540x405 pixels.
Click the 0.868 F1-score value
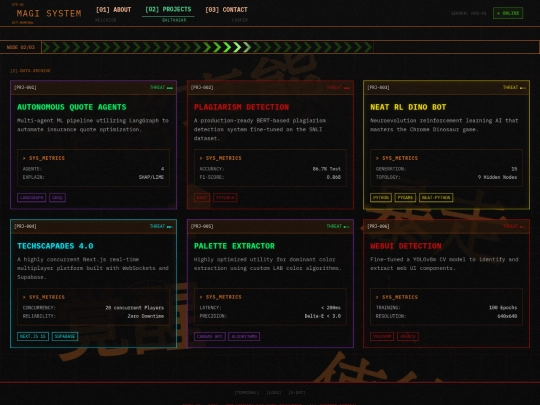[333, 177]
